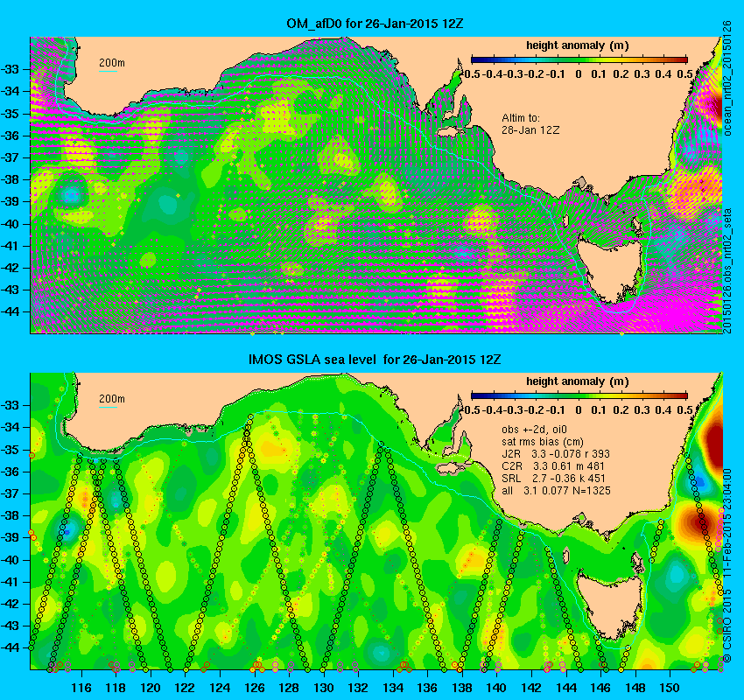Click the height anomaly color bar in IMOS GSLA panel
This screenshot has width=744, height=700.
[x=579, y=395]
